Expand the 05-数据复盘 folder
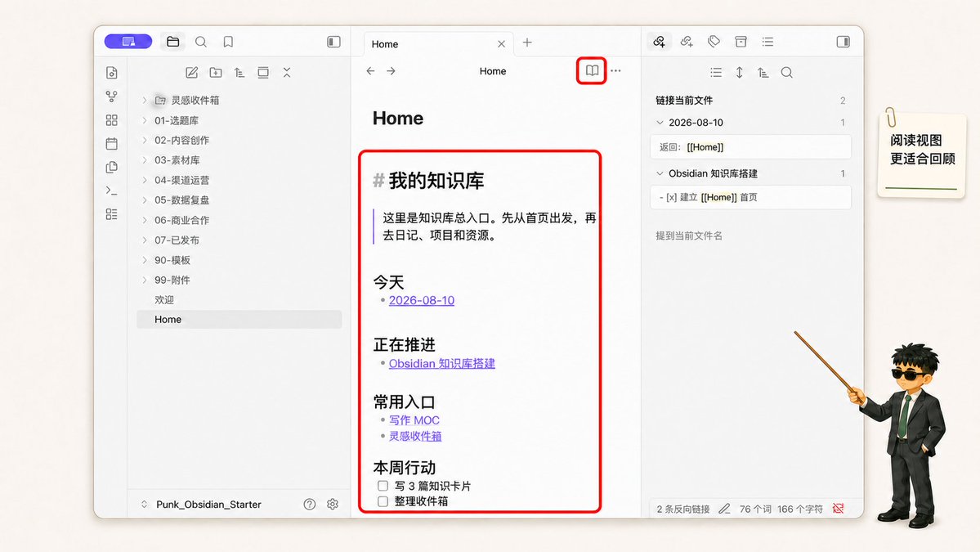Image resolution: width=980 pixels, height=552 pixels. (145, 200)
